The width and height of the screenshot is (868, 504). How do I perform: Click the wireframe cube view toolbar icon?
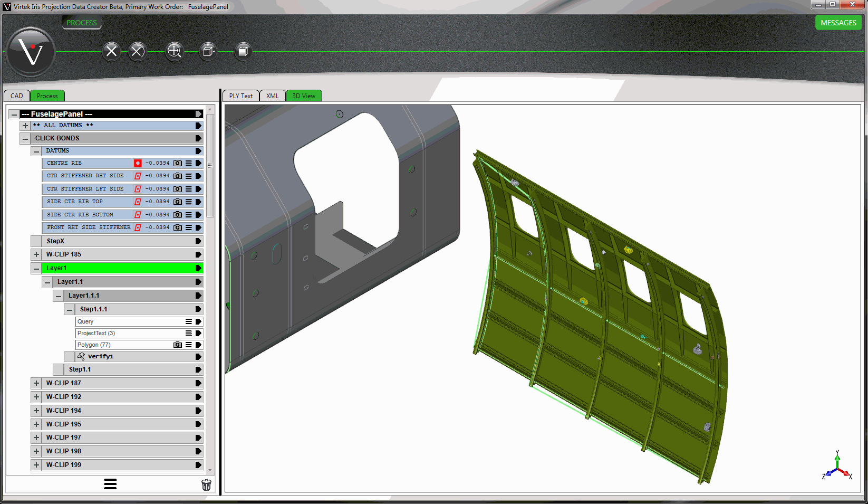coord(208,51)
